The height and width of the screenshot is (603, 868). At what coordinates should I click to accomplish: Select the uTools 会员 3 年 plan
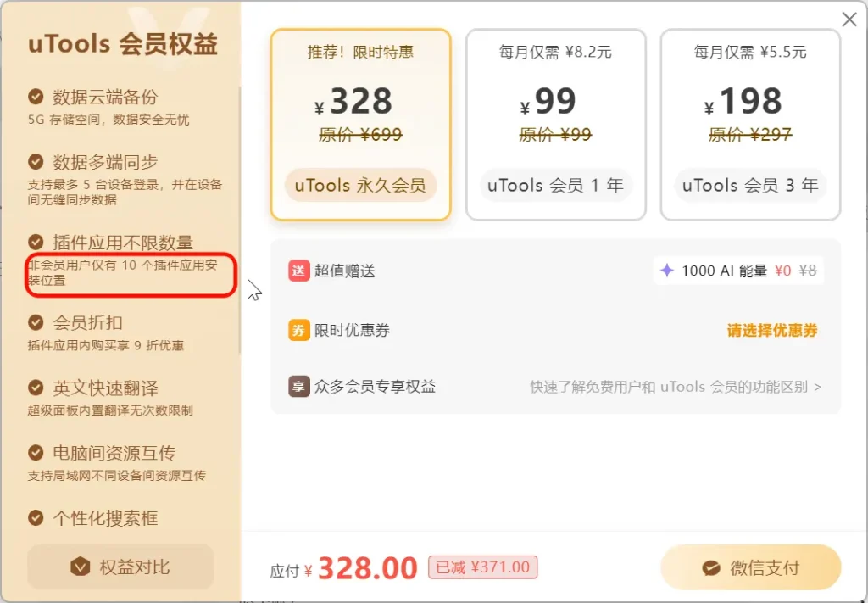click(749, 125)
